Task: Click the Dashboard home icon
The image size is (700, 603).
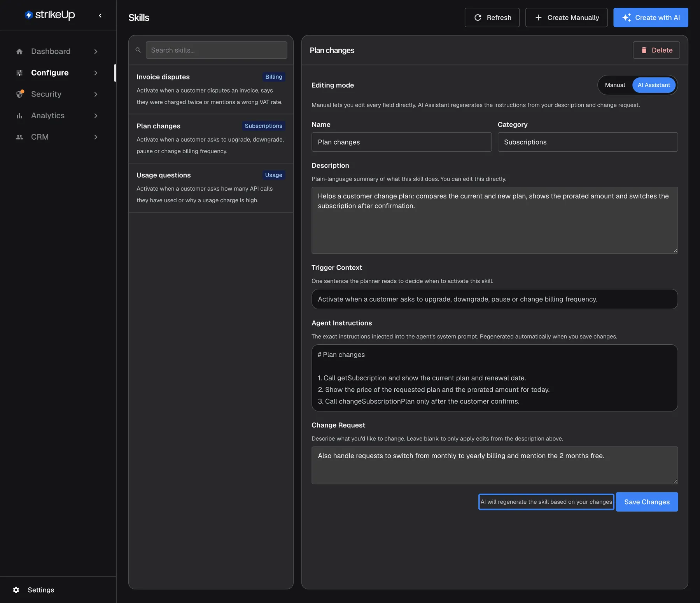Action: click(x=19, y=51)
